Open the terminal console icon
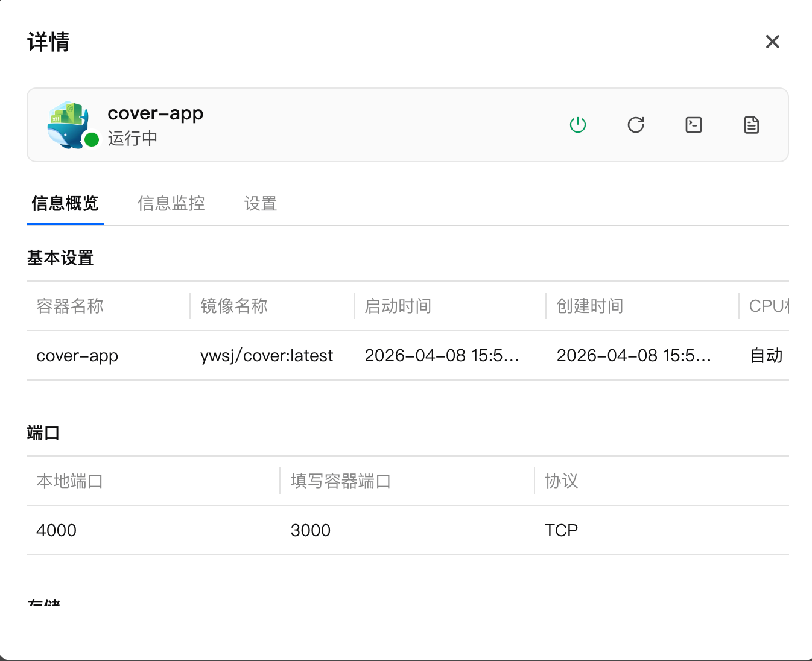This screenshot has width=812, height=661. [x=693, y=125]
